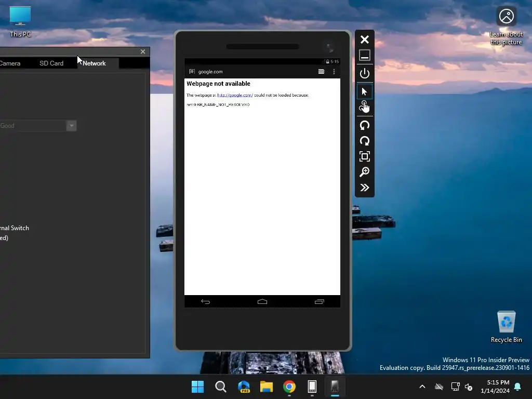
Task: Switch to the SD Card tab
Action: (51, 63)
